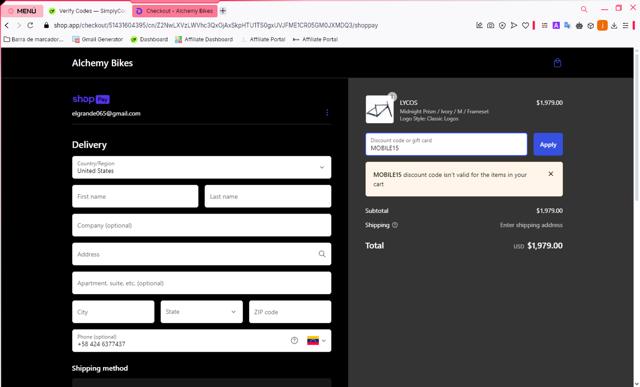Click the Phone (optional) field
The width and height of the screenshot is (640, 387).
(x=202, y=340)
